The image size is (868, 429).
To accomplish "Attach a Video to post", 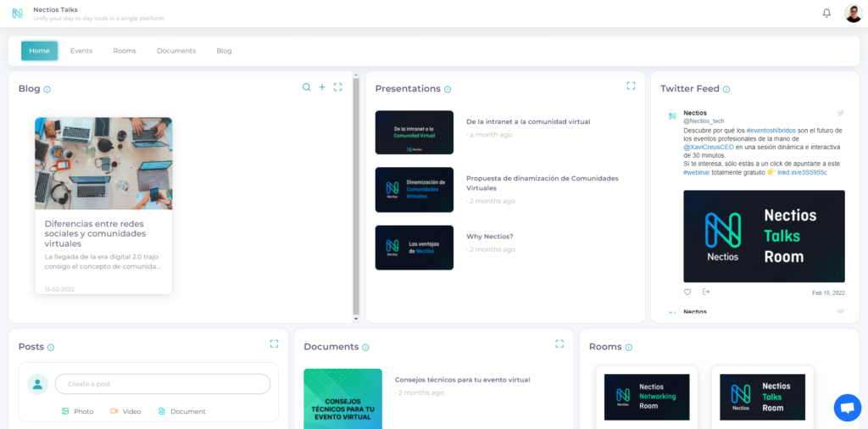I will 125,411.
